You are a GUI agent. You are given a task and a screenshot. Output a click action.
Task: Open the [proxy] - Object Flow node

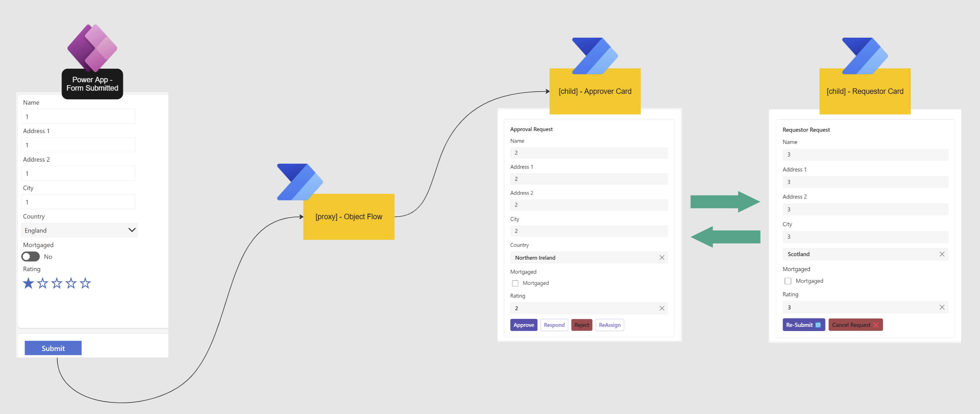(x=349, y=217)
